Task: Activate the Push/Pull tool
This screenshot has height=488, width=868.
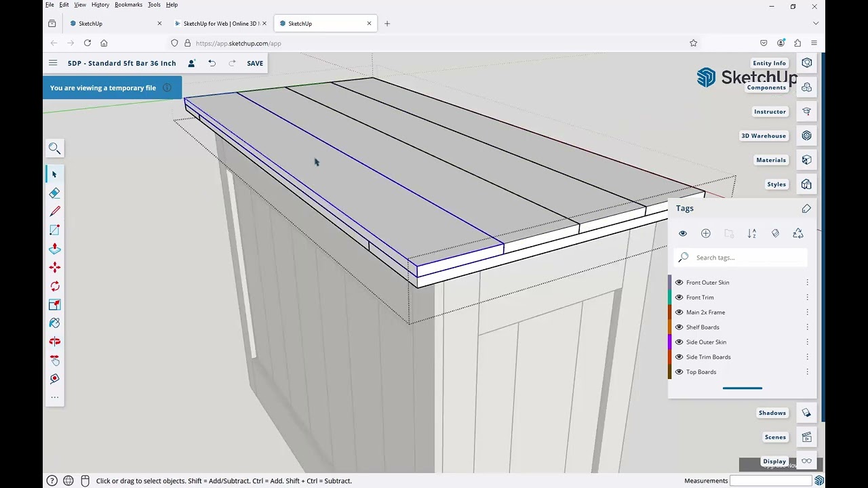Action: [x=55, y=249]
